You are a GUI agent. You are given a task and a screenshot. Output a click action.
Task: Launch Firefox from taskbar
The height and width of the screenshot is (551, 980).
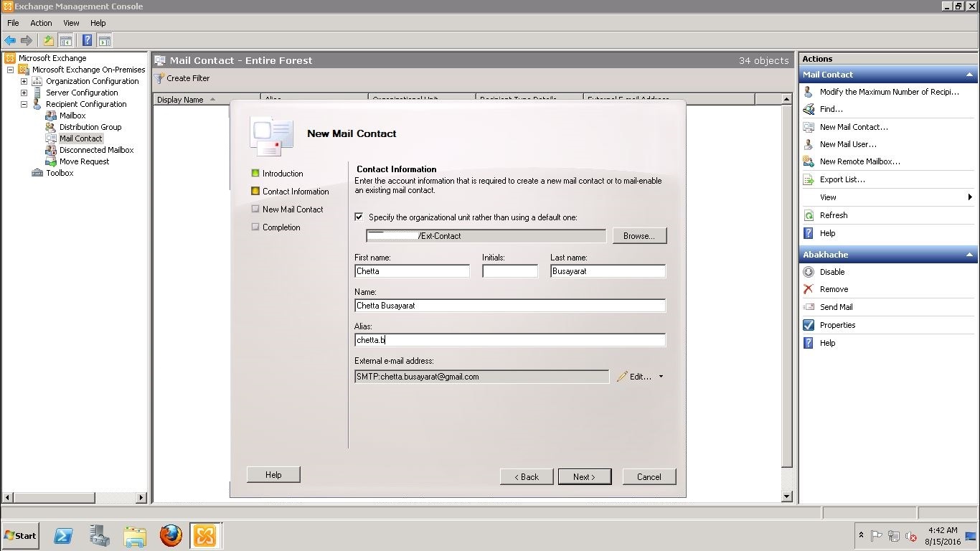(x=171, y=535)
